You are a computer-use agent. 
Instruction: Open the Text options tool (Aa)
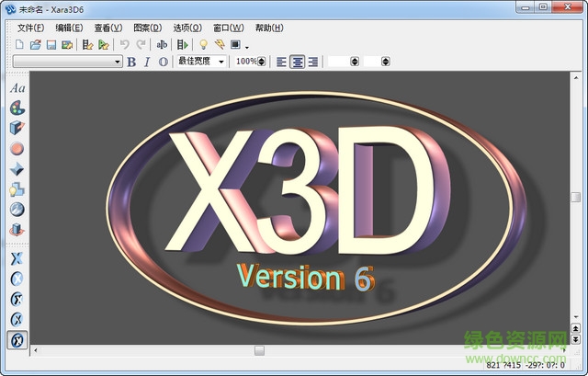(x=17, y=87)
